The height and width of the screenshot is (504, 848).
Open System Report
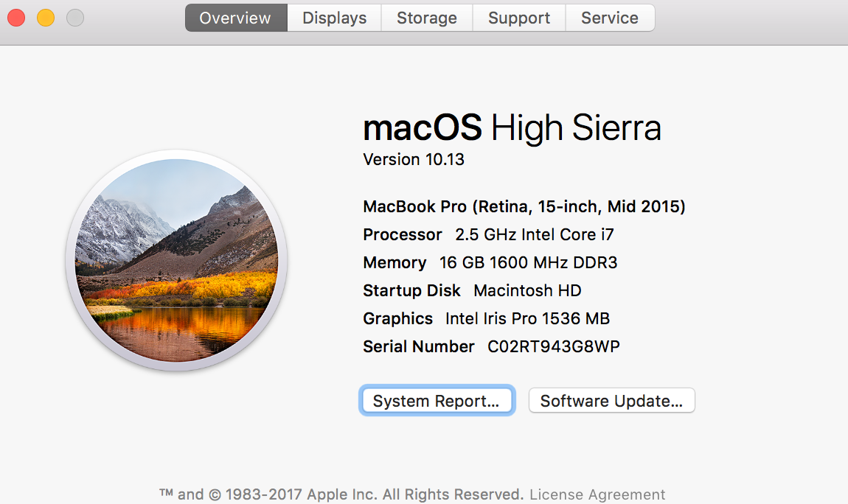pyautogui.click(x=437, y=400)
